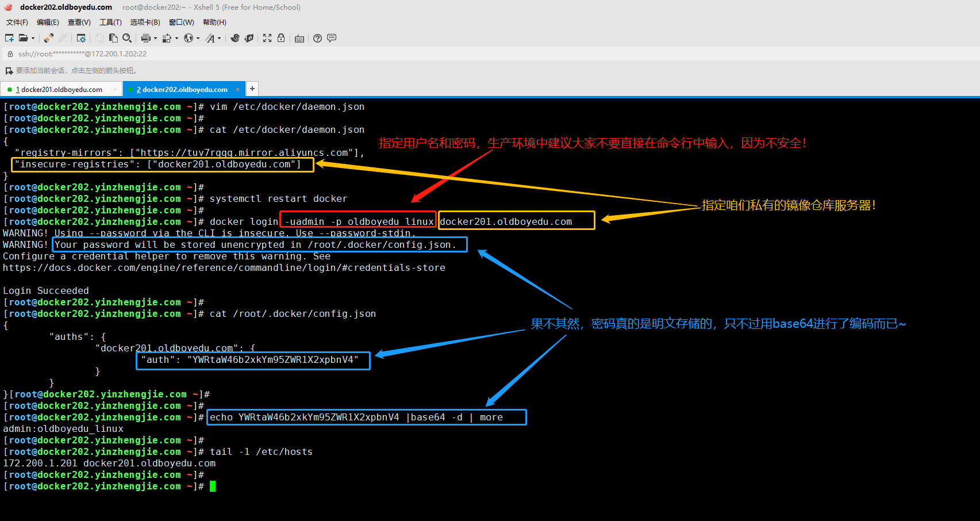Click the add current session arrow button

point(9,71)
